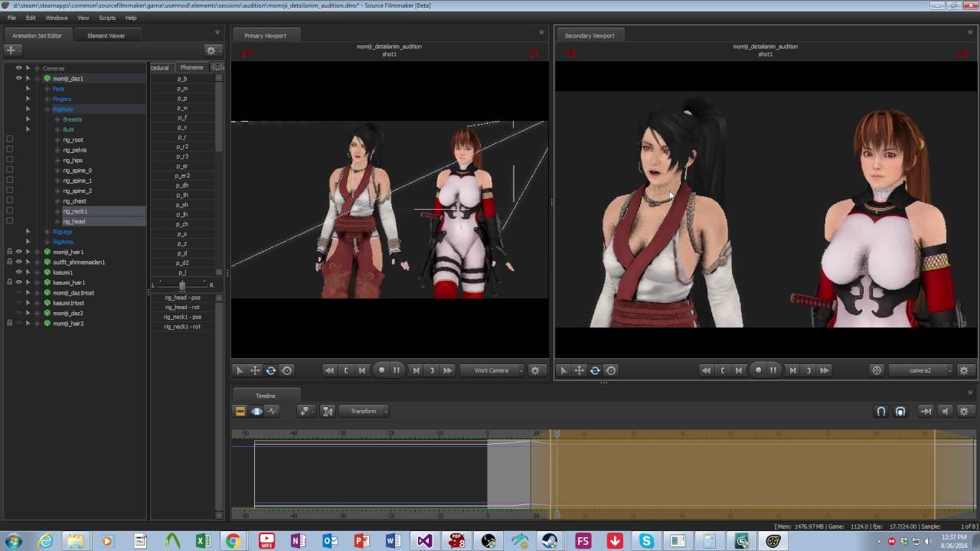Click the playhead marker on timeline ruler
This screenshot has width=980, height=551.
557,433
